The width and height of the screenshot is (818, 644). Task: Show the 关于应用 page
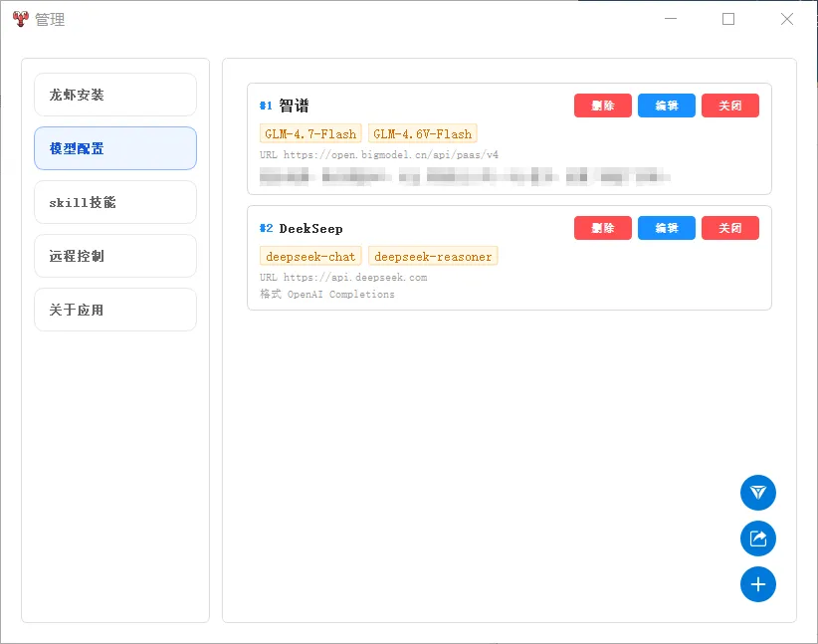(x=115, y=310)
